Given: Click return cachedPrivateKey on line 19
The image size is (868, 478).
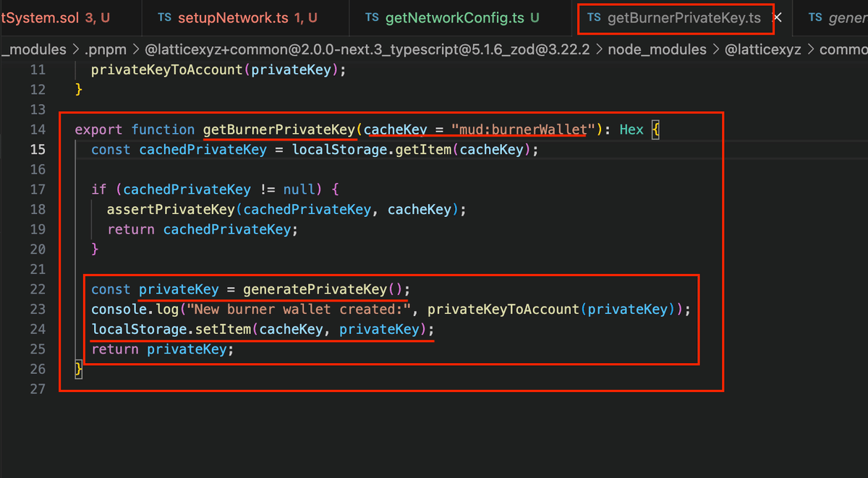Looking at the screenshot, I should click(x=203, y=230).
